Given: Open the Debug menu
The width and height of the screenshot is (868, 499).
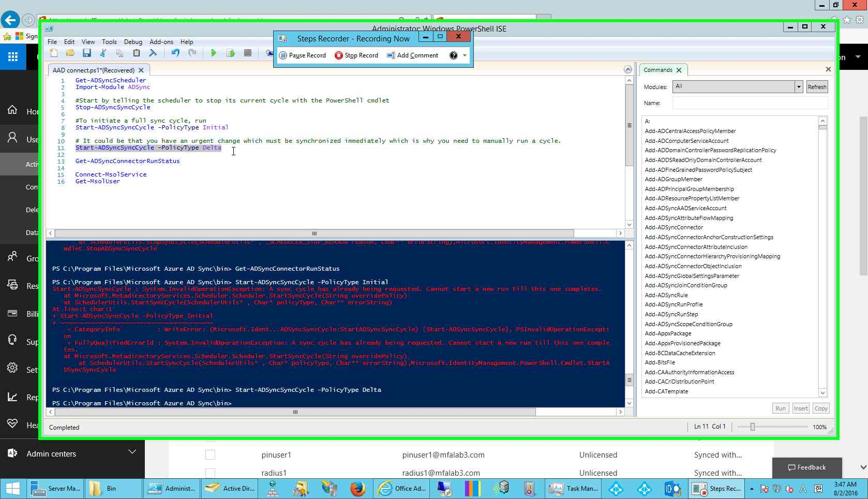Looking at the screenshot, I should 133,42.
